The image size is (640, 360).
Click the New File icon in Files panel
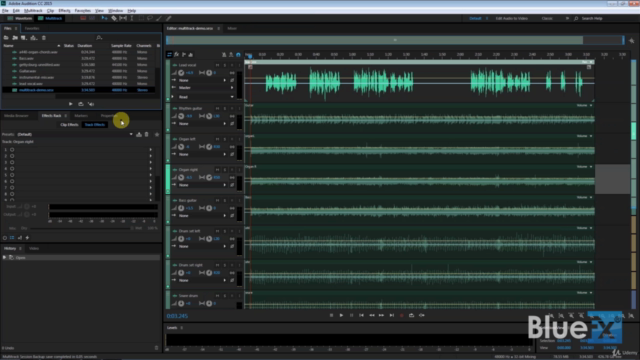click(24, 38)
